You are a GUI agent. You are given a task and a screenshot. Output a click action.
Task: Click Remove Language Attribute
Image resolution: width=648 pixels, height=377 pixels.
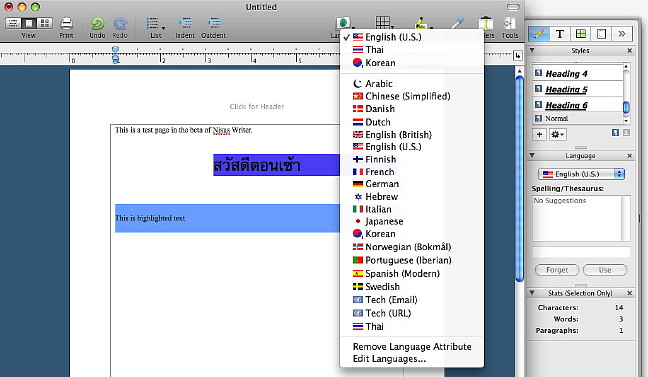[412, 346]
